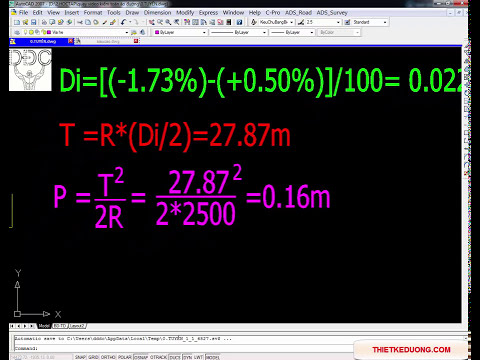Click the Zoom Realtime magnifier icon
Image resolution: width=480 pixels, height=360 pixels.
point(160,22)
